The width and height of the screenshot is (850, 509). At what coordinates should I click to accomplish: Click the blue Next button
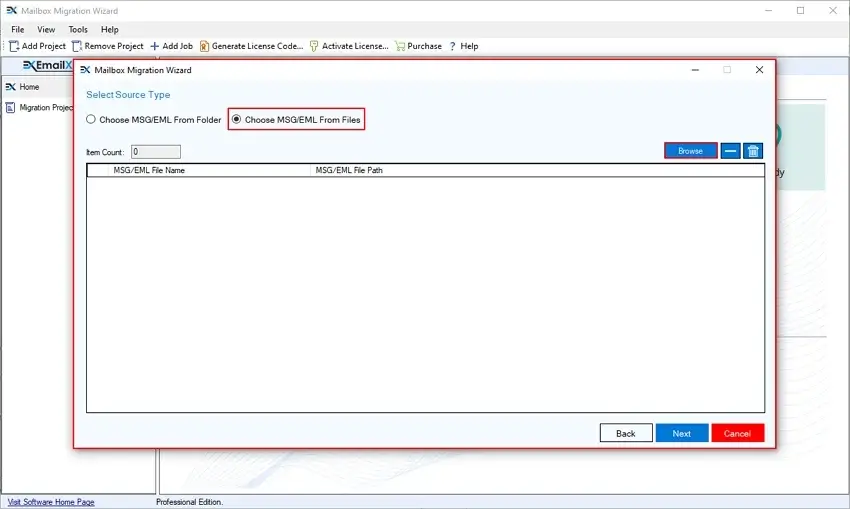pos(681,433)
